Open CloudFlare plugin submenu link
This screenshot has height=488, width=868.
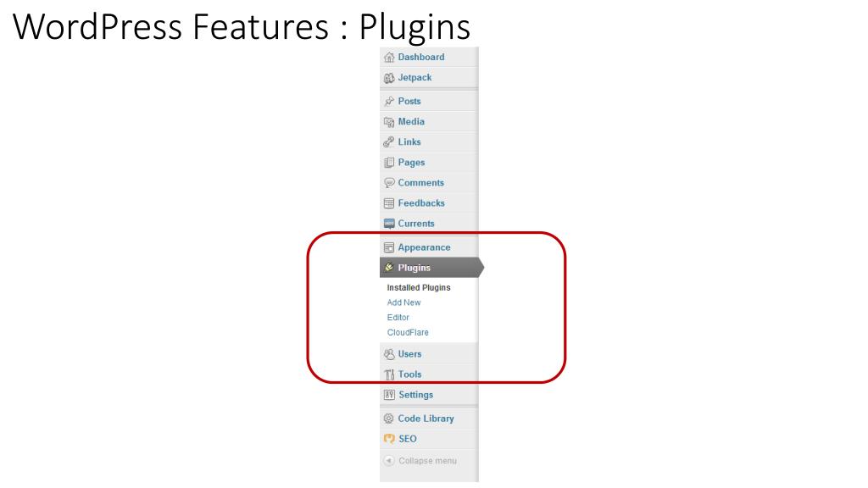click(x=408, y=332)
